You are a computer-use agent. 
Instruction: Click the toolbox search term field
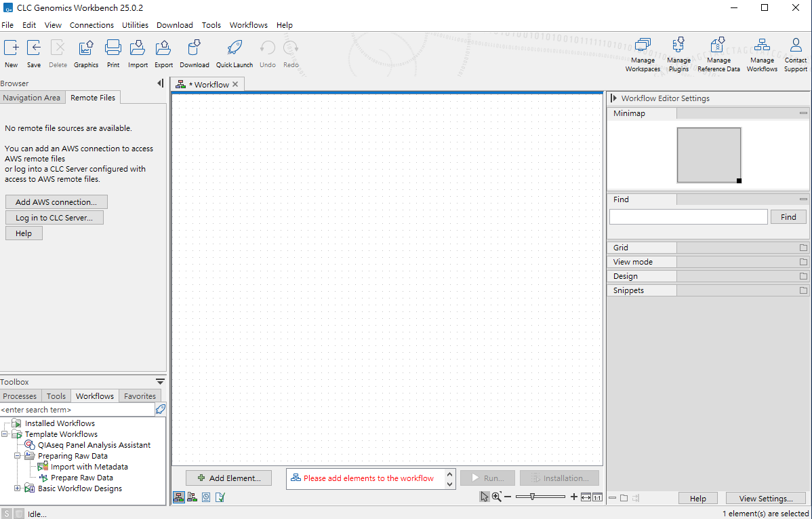pyautogui.click(x=77, y=410)
